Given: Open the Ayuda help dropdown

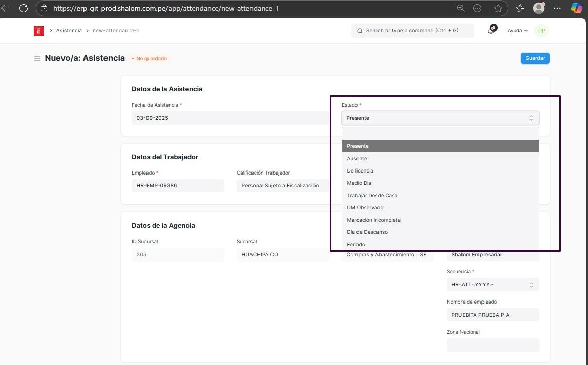Looking at the screenshot, I should 517,31.
